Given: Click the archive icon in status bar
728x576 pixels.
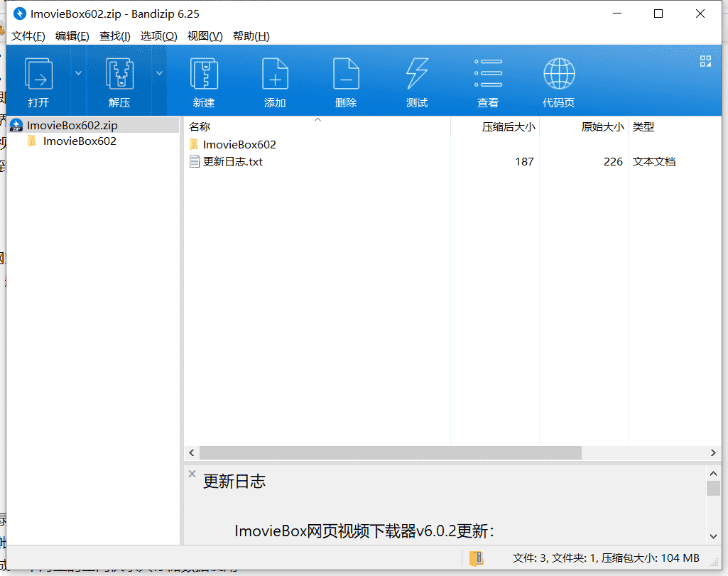Looking at the screenshot, I should [476, 558].
